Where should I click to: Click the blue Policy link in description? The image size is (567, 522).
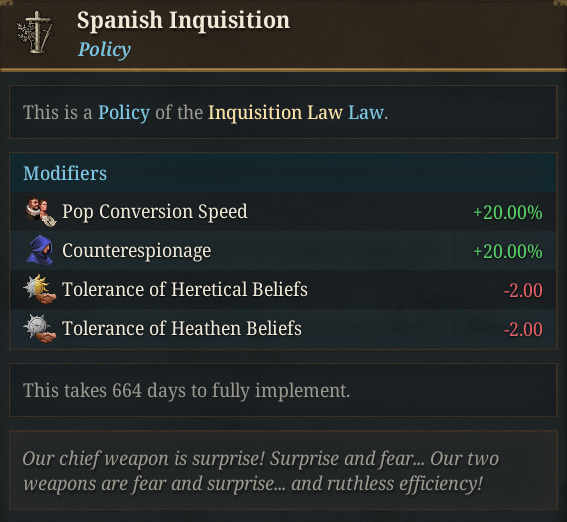124,113
